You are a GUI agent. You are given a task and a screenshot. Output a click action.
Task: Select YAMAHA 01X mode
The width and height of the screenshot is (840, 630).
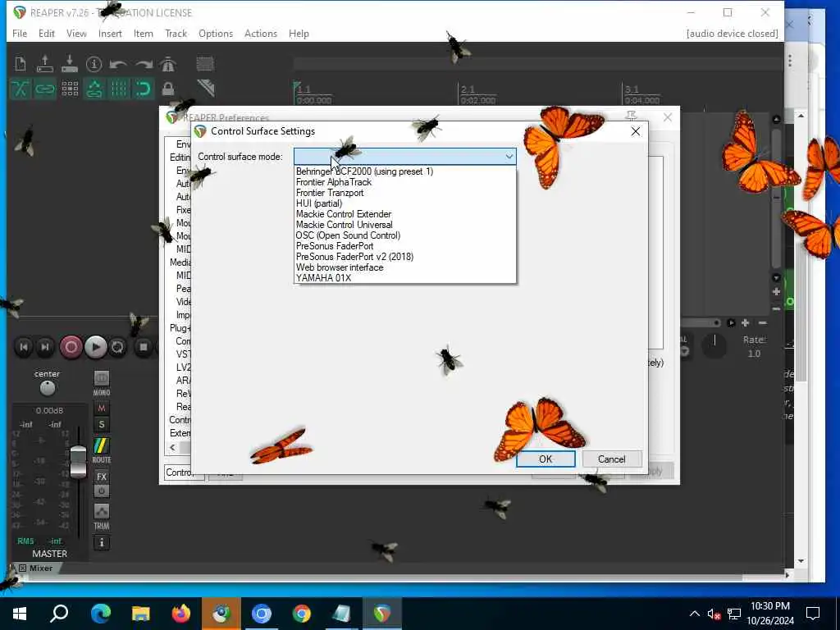[405, 278]
